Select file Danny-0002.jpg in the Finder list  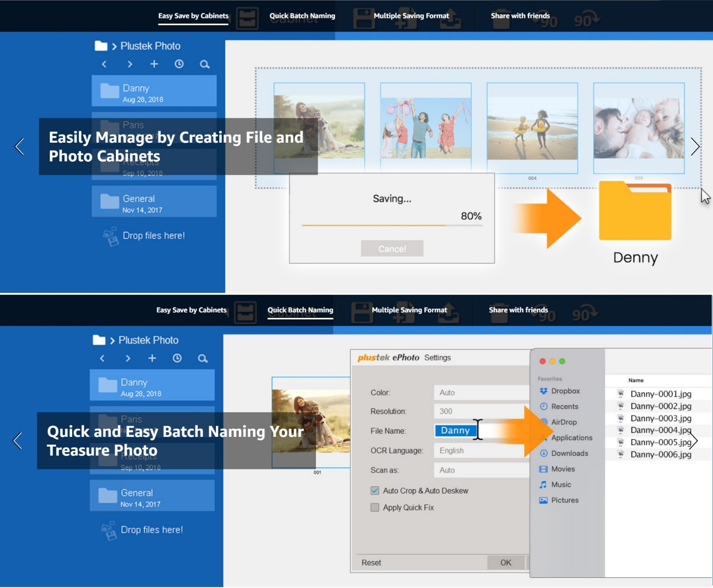[x=660, y=406]
